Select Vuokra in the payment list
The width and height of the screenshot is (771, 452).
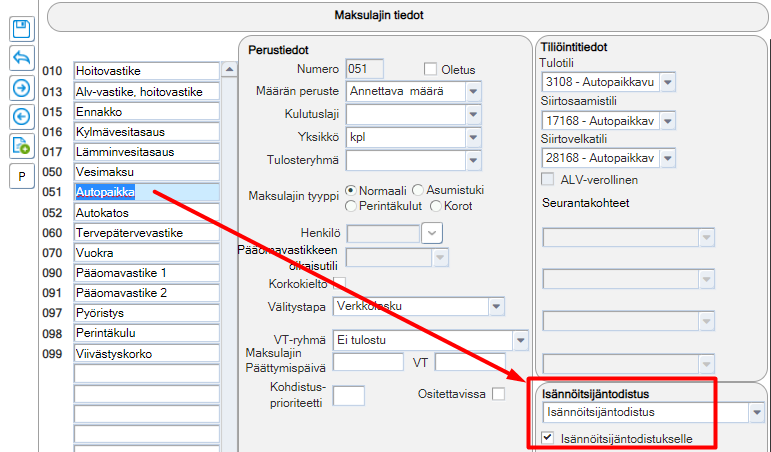click(147, 253)
